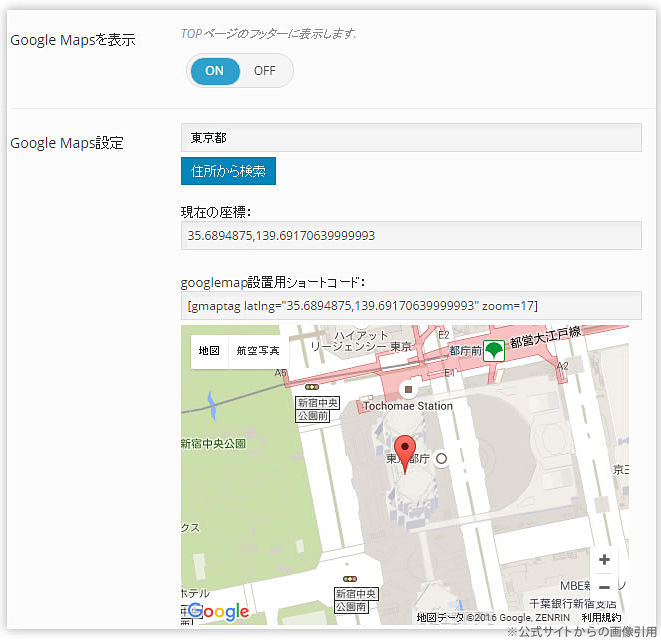Click the green 都庁前 subway icon

[x=494, y=350]
